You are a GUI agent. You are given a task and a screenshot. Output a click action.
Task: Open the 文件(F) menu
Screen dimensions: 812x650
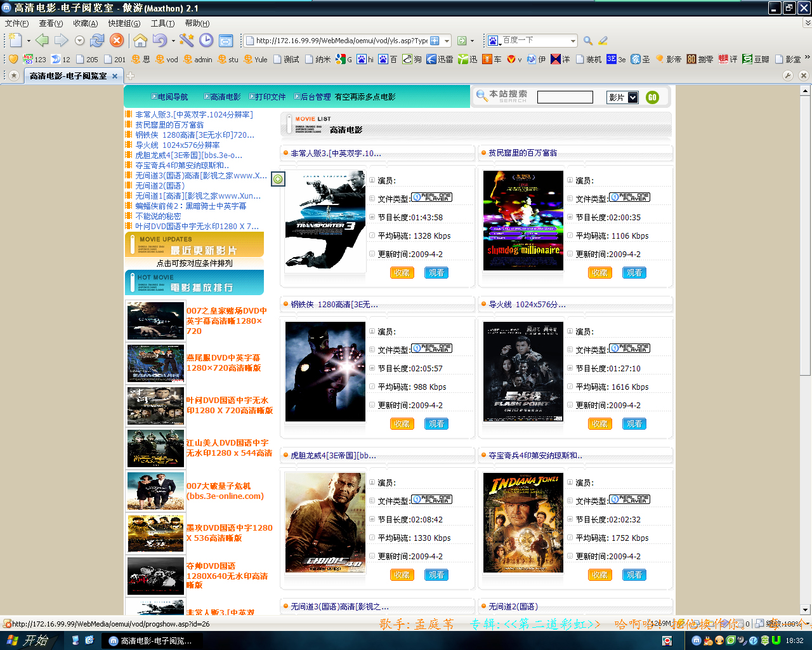[17, 23]
